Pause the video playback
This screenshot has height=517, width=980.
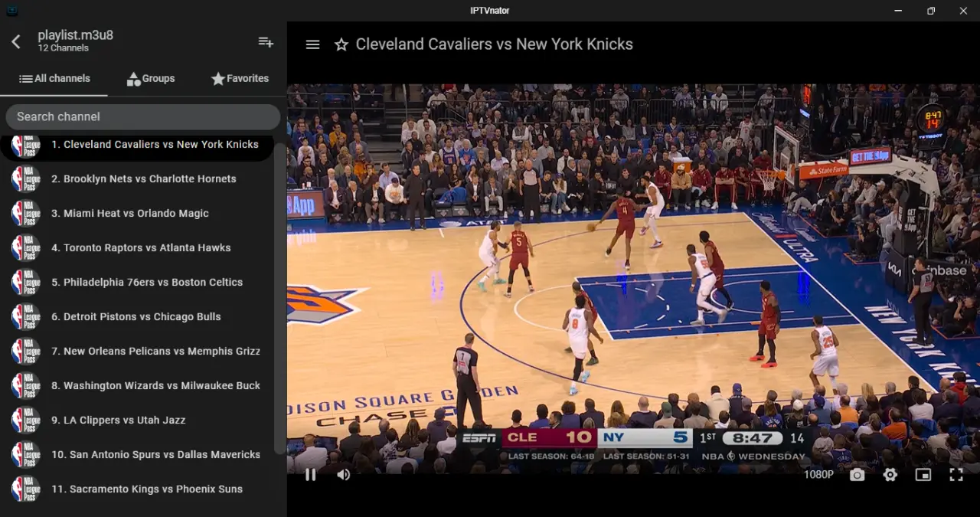click(310, 474)
